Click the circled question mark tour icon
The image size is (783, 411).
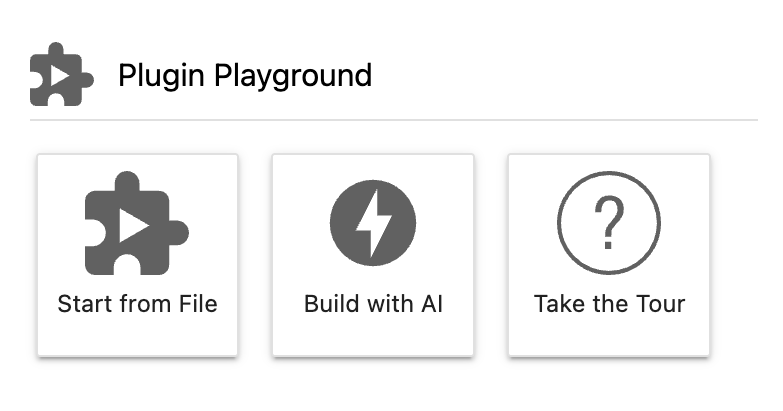pyautogui.click(x=609, y=223)
